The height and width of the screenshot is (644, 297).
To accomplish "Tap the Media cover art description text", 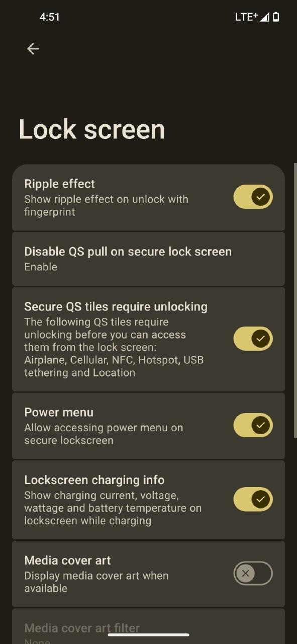I will (x=96, y=582).
